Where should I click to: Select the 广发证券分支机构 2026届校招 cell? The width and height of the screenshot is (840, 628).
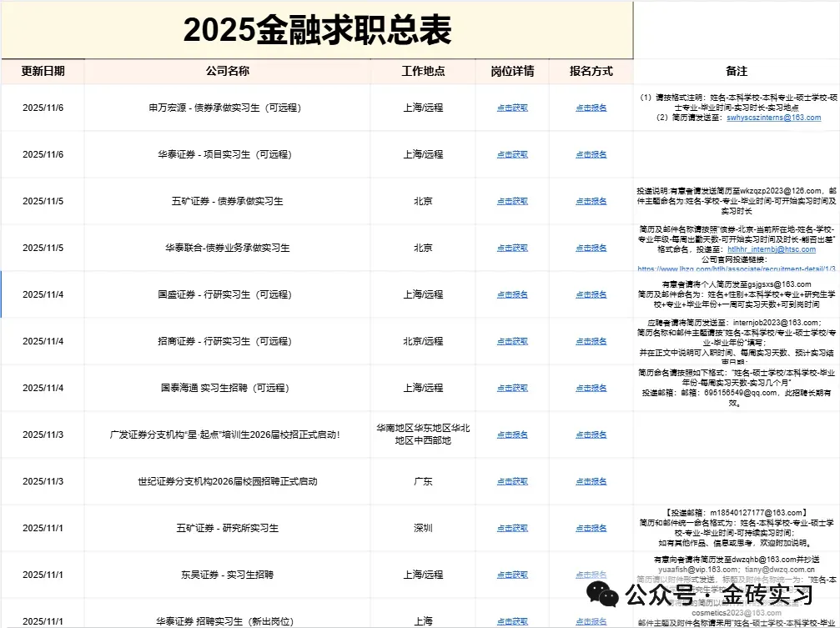[227, 435]
